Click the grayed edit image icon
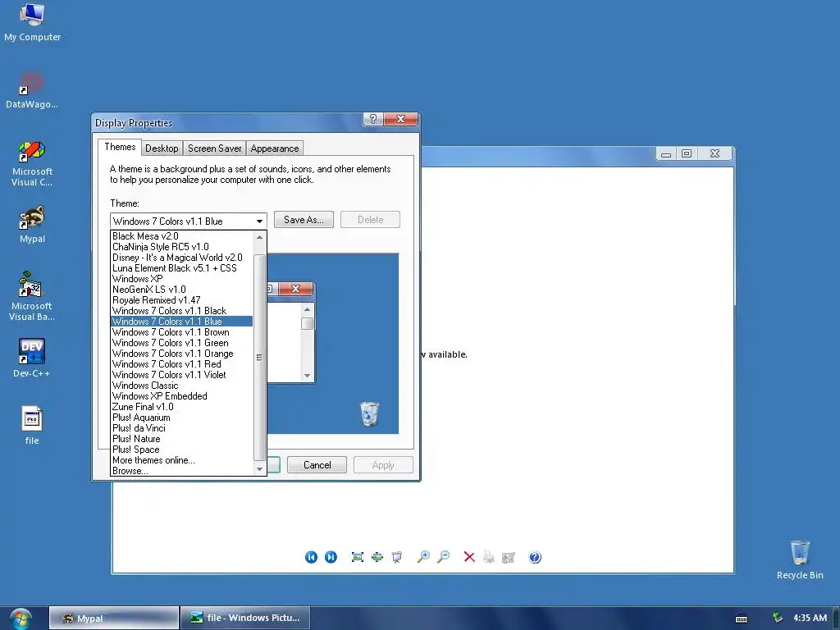The height and width of the screenshot is (630, 840). point(509,557)
